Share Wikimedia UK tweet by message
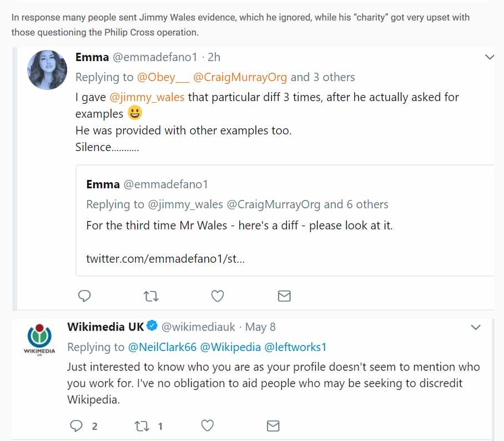The image size is (504, 441). 273,426
